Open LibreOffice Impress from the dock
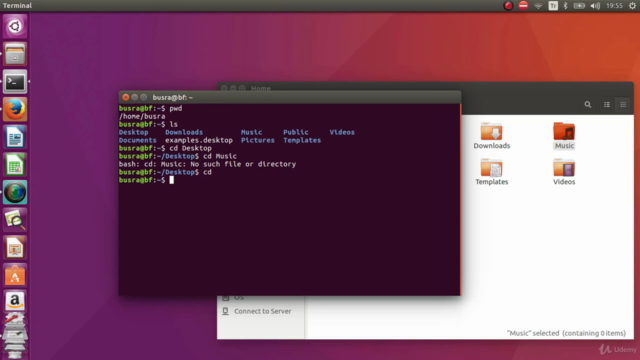This screenshot has height=360, width=640. [x=15, y=248]
